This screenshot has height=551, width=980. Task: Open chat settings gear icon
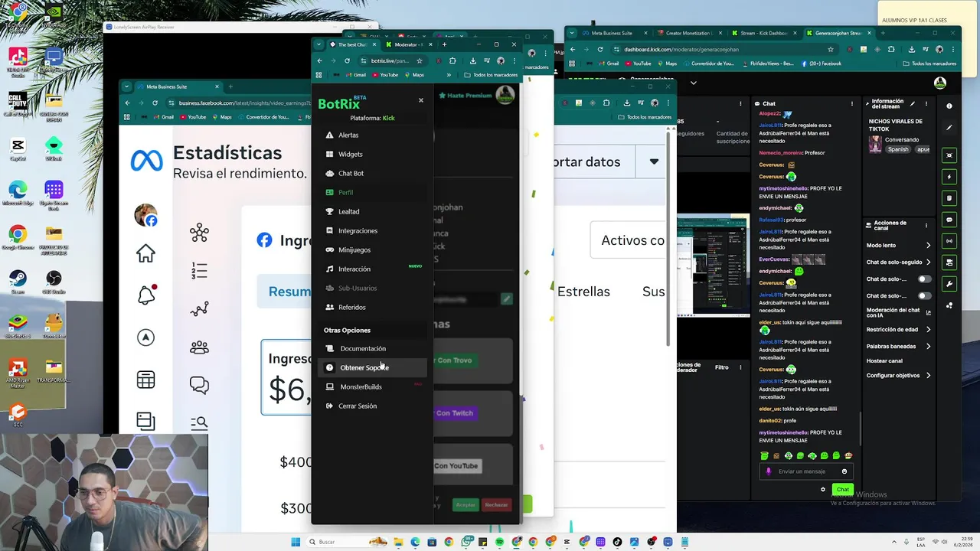pyautogui.click(x=823, y=490)
